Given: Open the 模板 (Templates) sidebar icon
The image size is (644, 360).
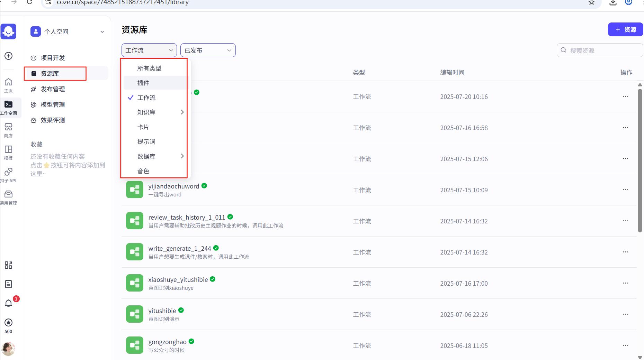Looking at the screenshot, I should (8, 151).
